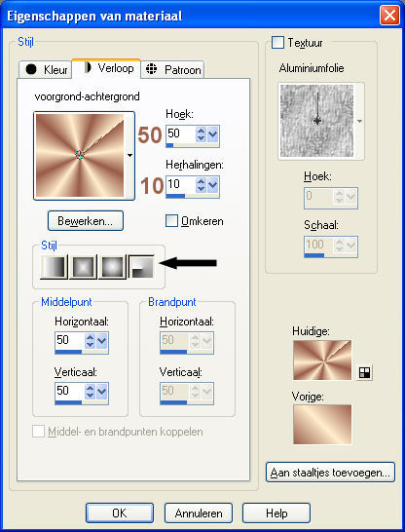Expand the Hoek value dropdown in Verloop
This screenshot has width=405, height=532.
click(x=213, y=134)
